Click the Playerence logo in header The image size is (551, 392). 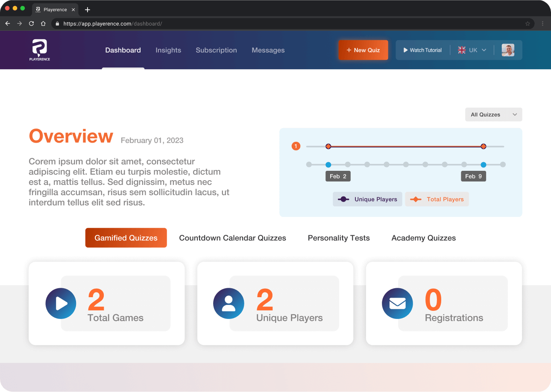pos(40,50)
